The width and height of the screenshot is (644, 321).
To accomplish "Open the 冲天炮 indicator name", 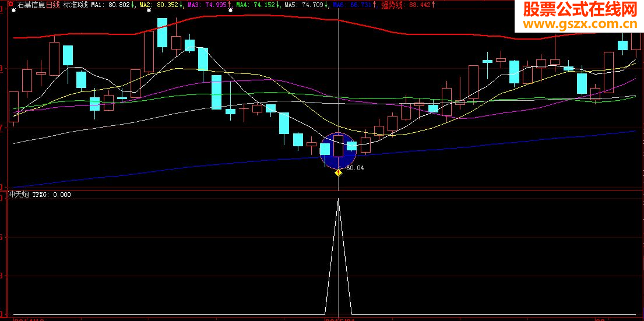I will coord(19,195).
